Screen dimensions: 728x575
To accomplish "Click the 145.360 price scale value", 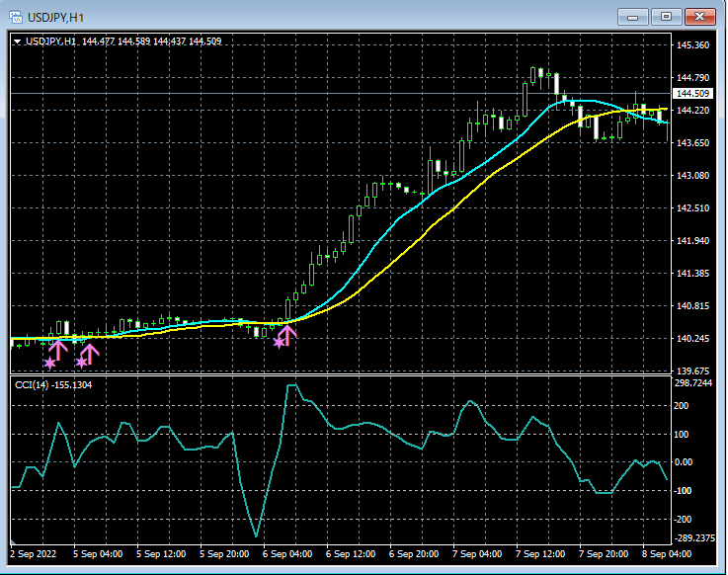I will [692, 45].
